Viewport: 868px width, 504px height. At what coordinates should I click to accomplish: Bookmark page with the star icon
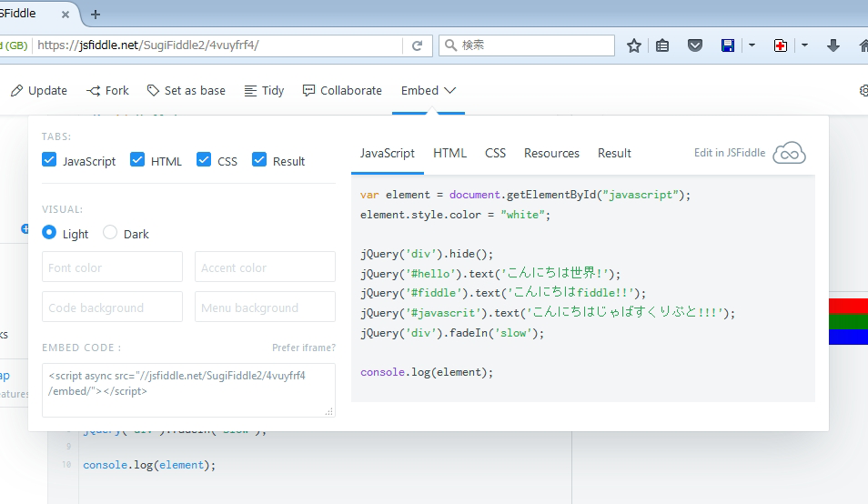(634, 45)
